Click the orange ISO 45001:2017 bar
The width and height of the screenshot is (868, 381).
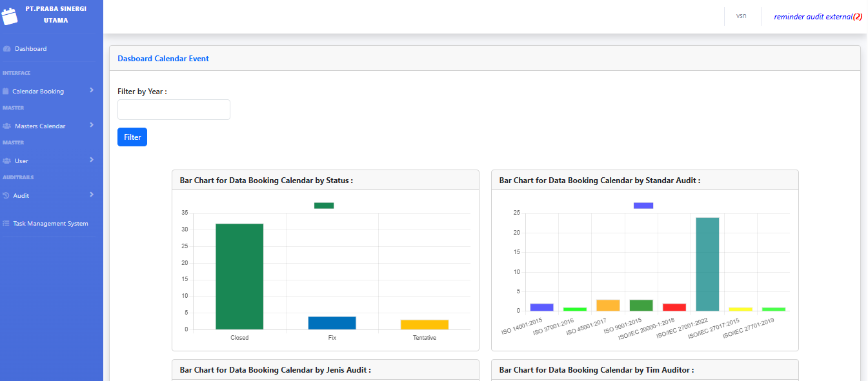[x=608, y=306]
